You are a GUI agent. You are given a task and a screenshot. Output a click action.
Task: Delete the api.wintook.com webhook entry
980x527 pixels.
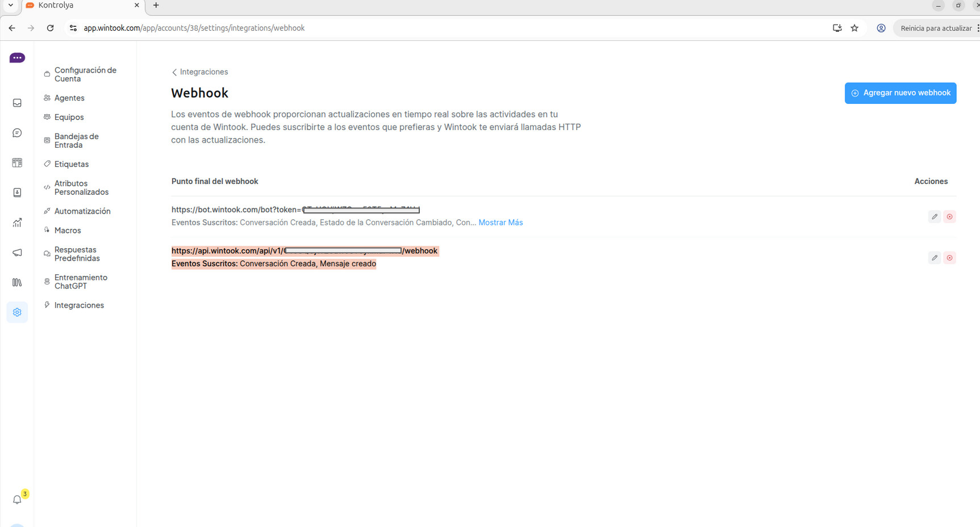click(949, 258)
